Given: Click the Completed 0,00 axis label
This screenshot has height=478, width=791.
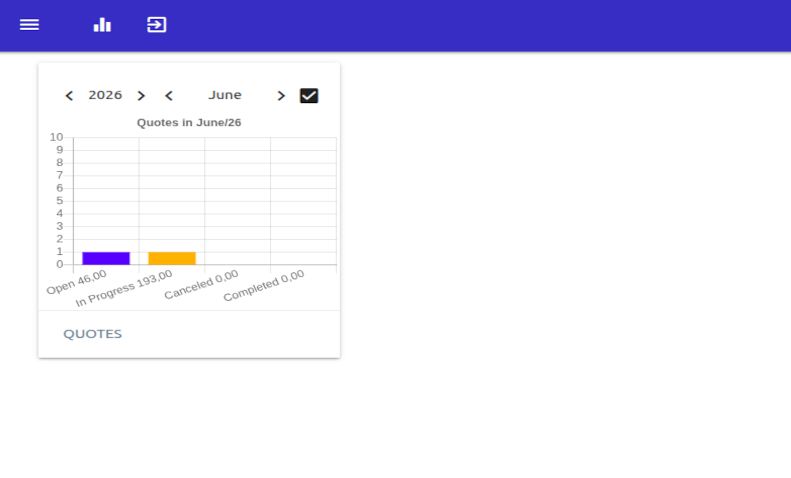Looking at the screenshot, I should coord(264,286).
